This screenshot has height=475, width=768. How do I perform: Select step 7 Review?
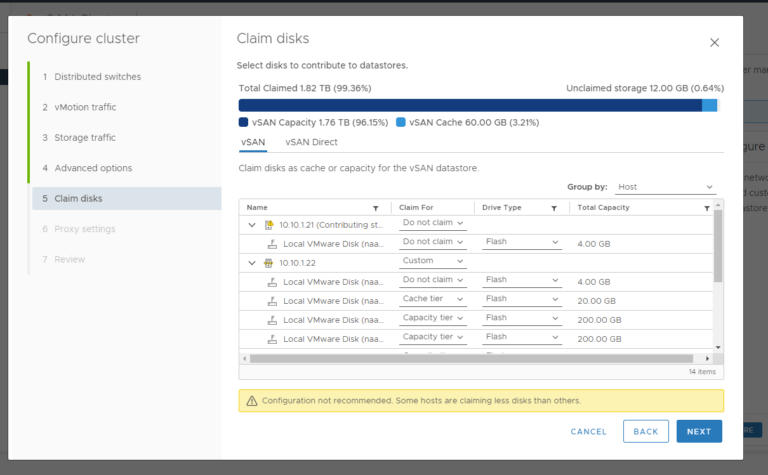click(x=69, y=260)
